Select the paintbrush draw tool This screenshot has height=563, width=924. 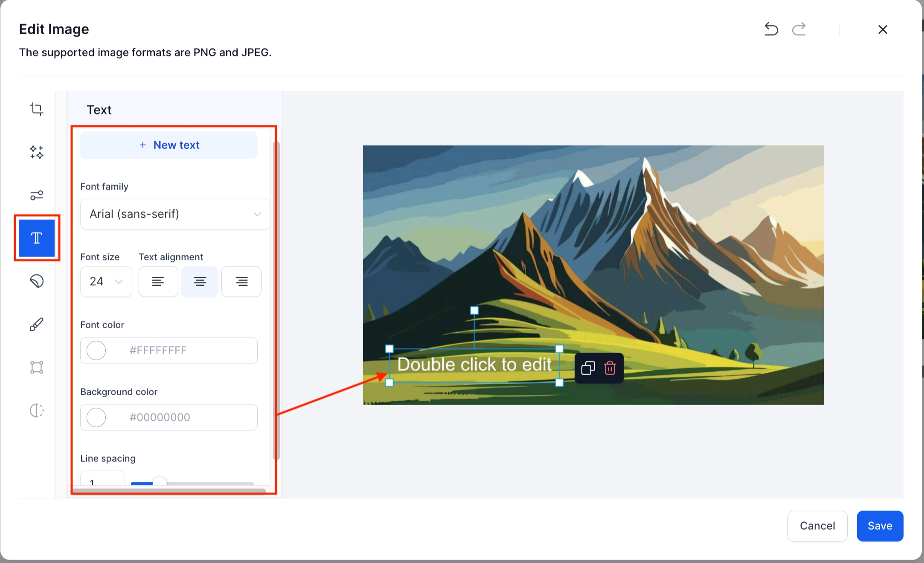pos(37,324)
